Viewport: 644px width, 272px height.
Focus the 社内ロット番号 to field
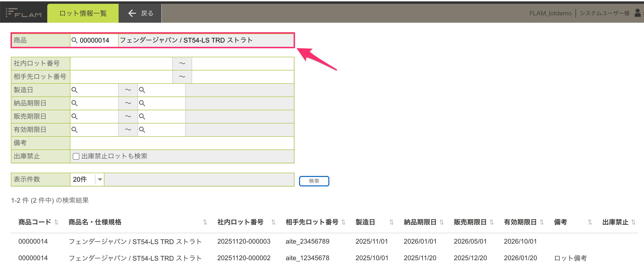tap(243, 64)
